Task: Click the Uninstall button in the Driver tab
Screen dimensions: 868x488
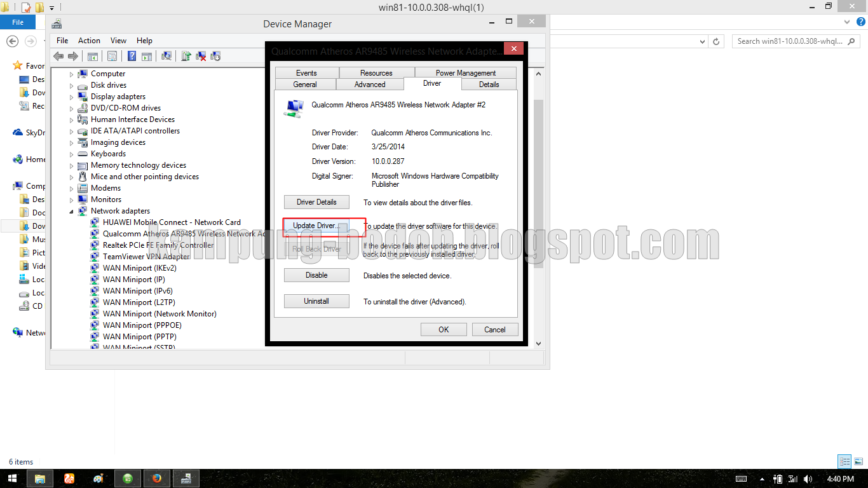Action: [316, 301]
